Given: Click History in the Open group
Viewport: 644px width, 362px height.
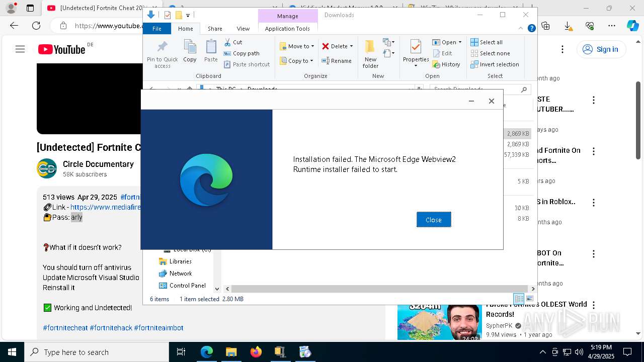Looking at the screenshot, I should pos(446,64).
